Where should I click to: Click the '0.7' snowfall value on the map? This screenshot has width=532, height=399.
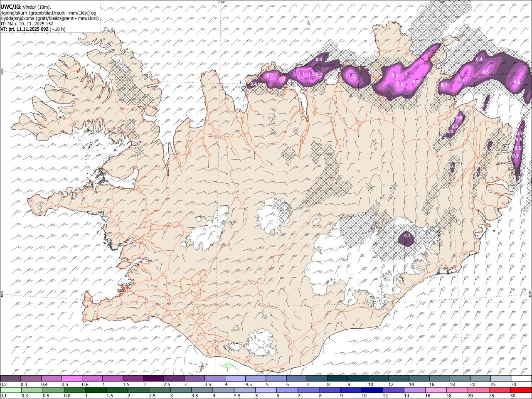(x=282, y=79)
